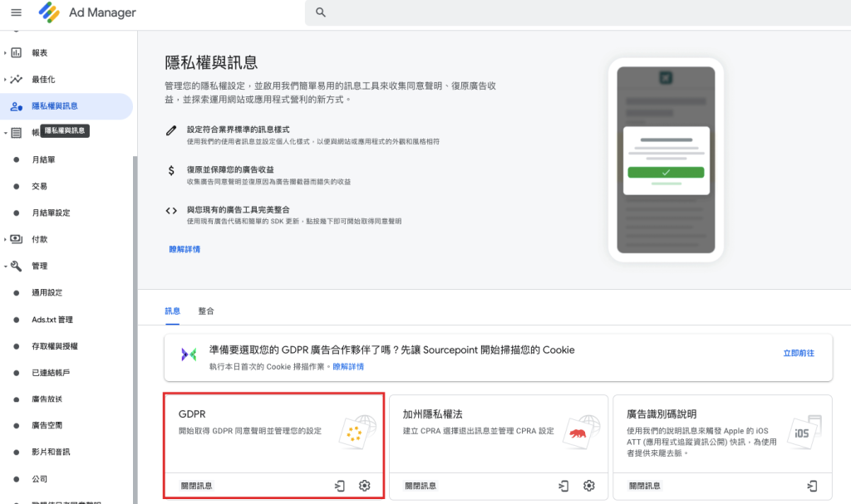Expand the 付款 section arrow
851x504 pixels.
click(x=6, y=238)
